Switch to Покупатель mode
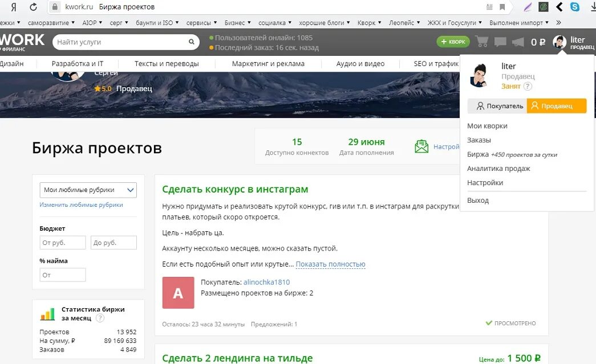 [x=497, y=106]
